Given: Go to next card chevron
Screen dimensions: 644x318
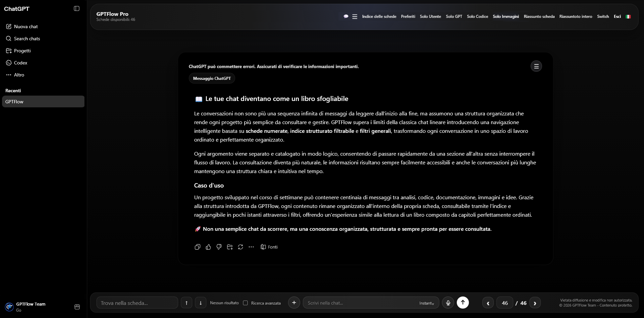Looking at the screenshot, I should click(x=535, y=303).
